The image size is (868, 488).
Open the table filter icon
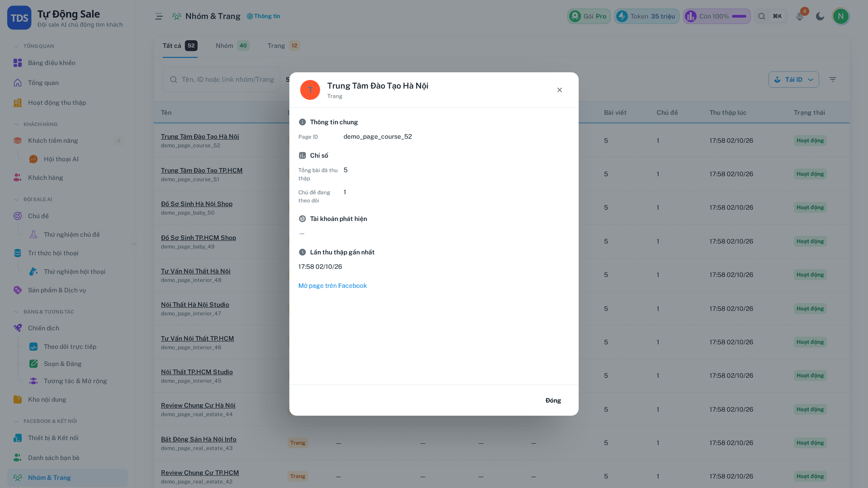833,80
